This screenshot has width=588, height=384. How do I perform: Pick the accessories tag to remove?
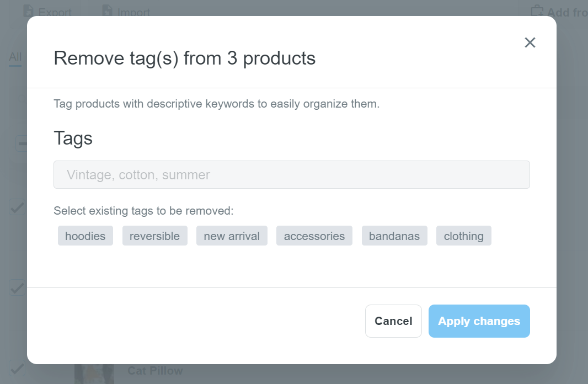(314, 236)
